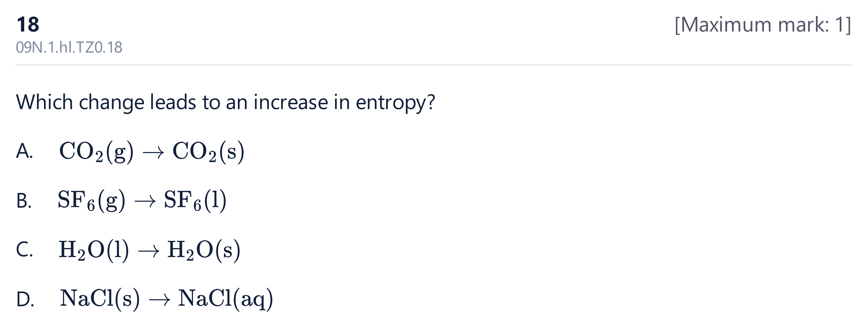Click the H2O(s) product in option C

[x=204, y=250]
